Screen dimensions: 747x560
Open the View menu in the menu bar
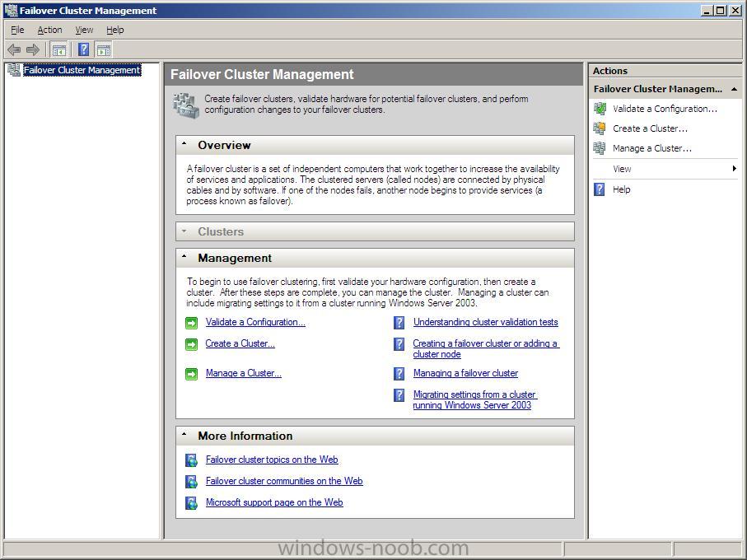tap(84, 30)
